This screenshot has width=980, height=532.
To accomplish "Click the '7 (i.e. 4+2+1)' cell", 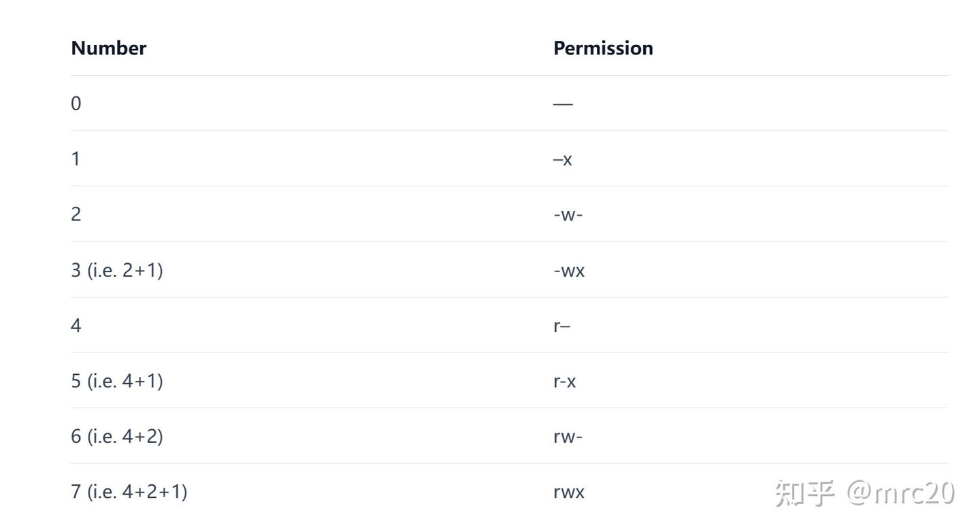I will (129, 492).
